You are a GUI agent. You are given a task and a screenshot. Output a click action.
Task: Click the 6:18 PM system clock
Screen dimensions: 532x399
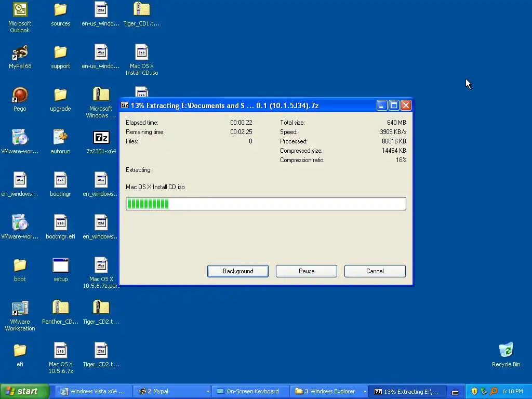click(x=512, y=391)
